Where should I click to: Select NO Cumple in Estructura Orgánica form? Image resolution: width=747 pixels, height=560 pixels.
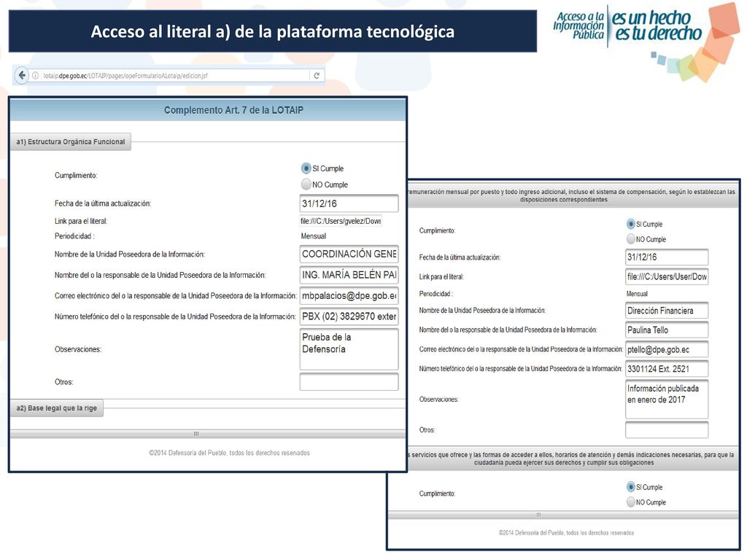306,184
